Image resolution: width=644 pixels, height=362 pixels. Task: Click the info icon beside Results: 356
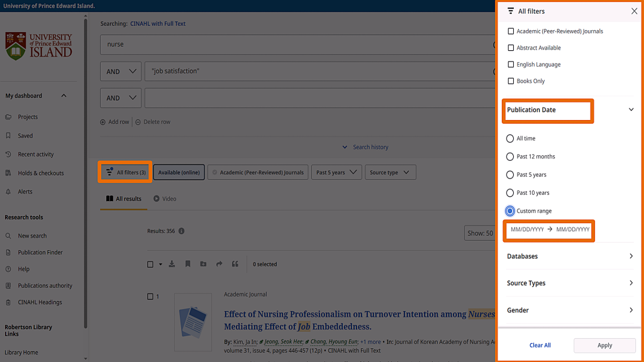click(182, 231)
